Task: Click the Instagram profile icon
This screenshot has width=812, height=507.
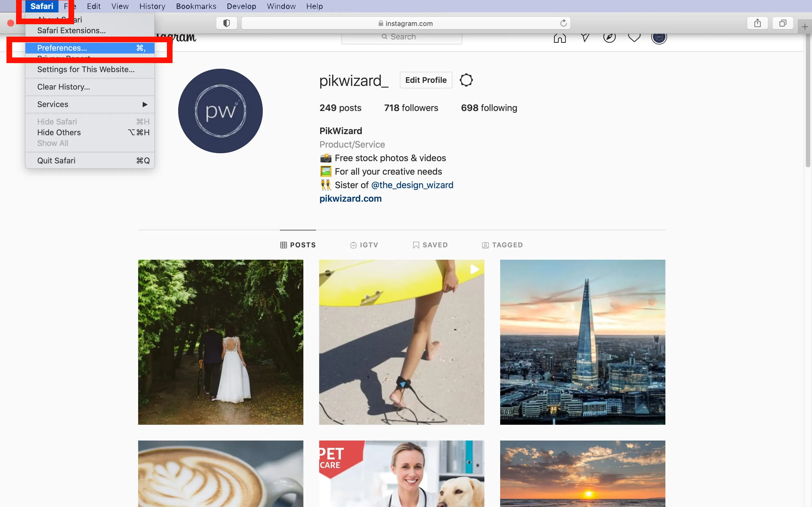Action: tap(659, 36)
